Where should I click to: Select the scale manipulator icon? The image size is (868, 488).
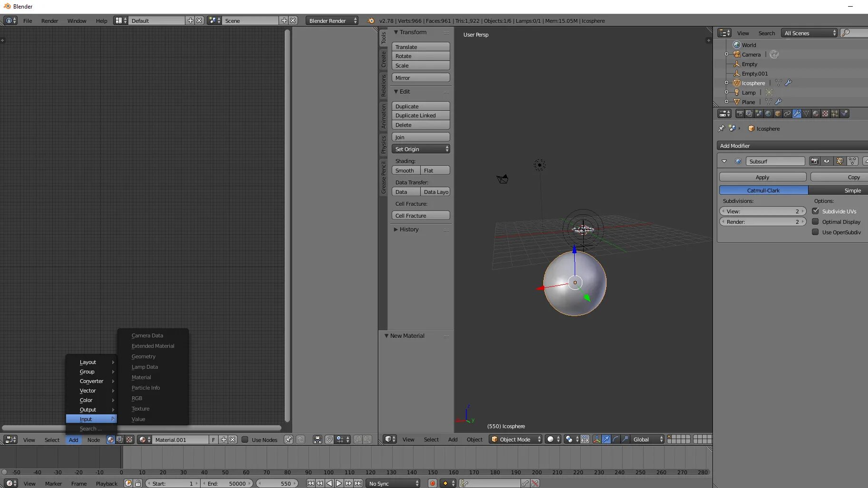point(625,439)
